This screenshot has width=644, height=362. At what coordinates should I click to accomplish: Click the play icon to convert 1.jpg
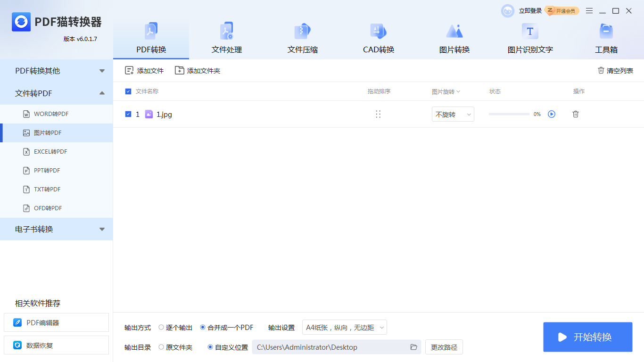click(552, 114)
